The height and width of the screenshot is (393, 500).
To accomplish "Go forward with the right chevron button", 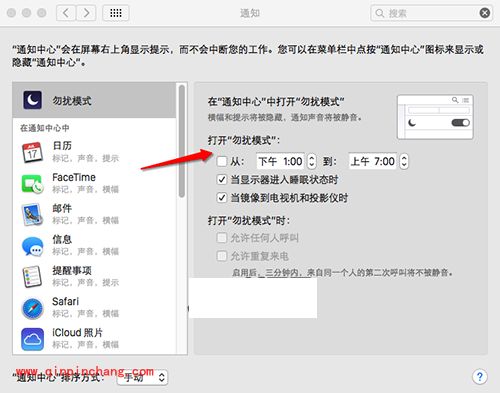I will point(86,13).
